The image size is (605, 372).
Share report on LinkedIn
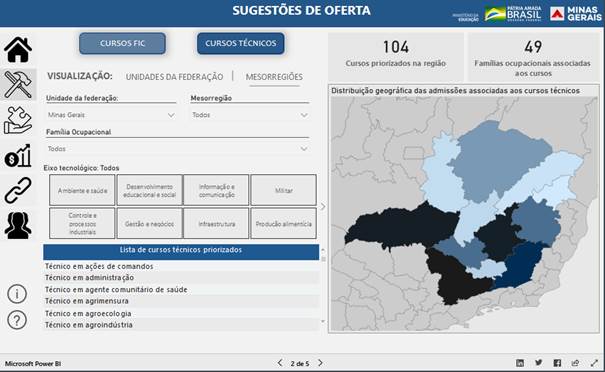coord(520,363)
